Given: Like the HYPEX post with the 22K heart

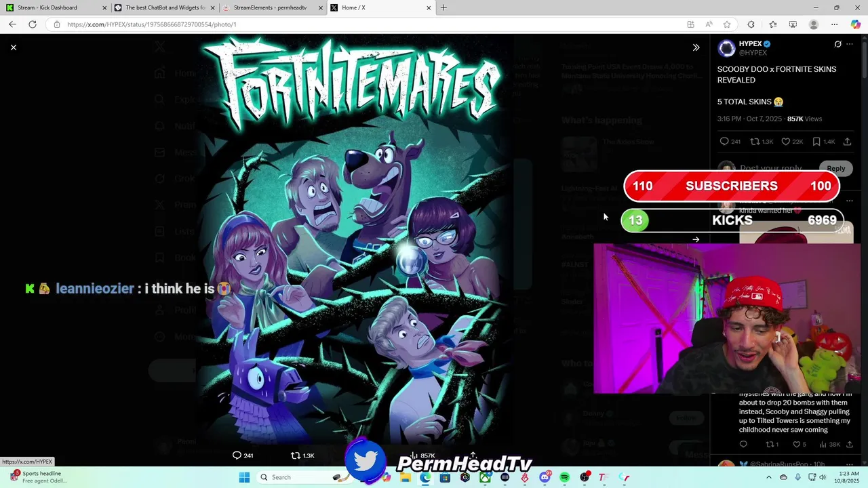Looking at the screenshot, I should click(x=786, y=142).
